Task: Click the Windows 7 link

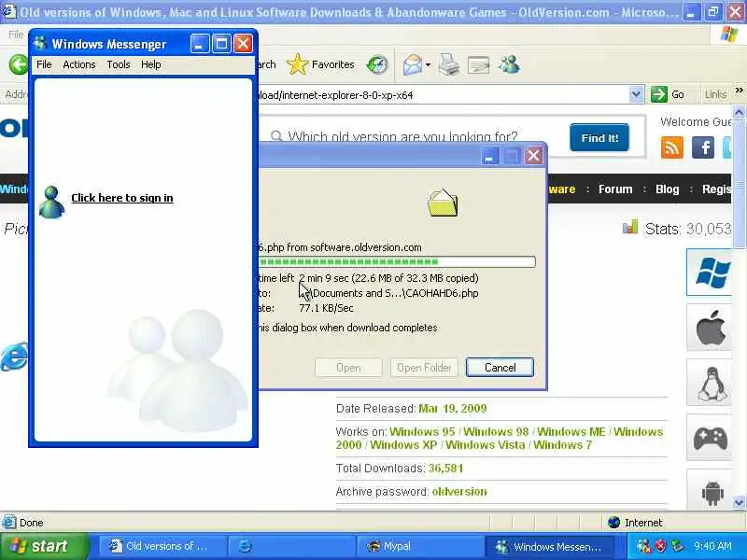Action: (x=562, y=445)
